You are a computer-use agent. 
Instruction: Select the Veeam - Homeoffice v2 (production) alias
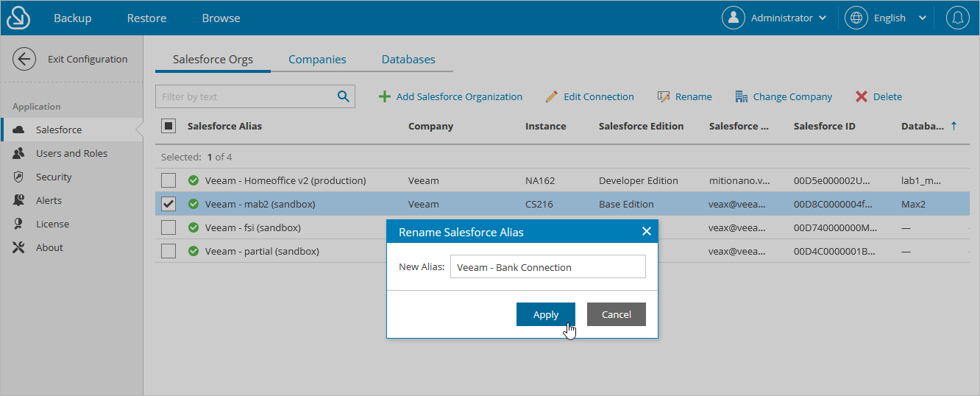click(x=285, y=180)
